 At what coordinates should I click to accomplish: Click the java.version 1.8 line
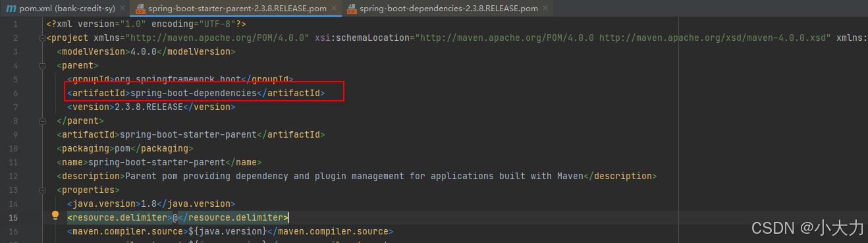151,203
